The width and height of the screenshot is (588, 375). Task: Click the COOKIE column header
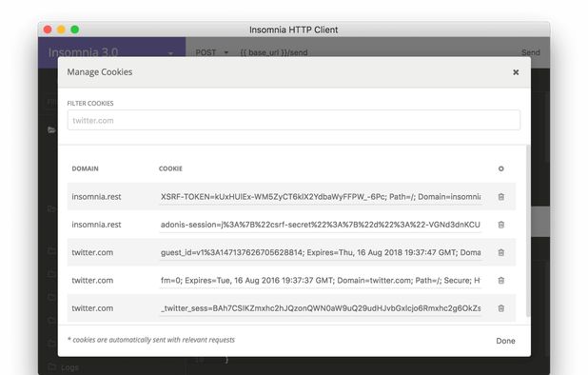click(170, 168)
